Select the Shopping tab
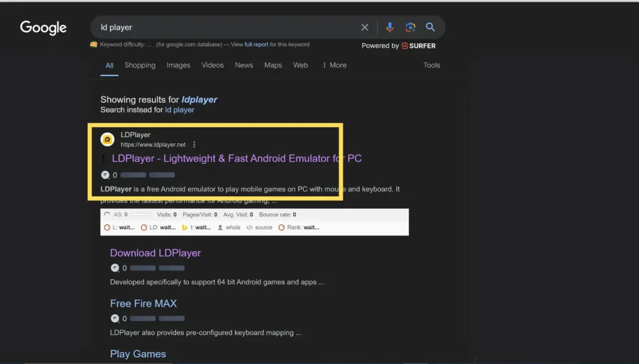Viewport: 639px width, 364px height. point(140,65)
